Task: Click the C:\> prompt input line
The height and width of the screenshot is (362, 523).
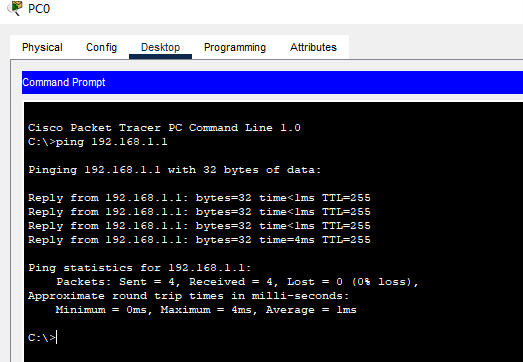Action: (x=43, y=337)
